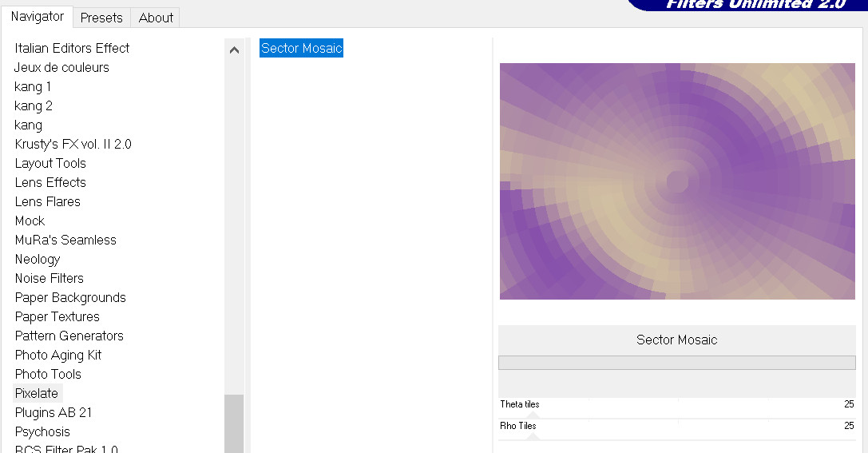Open Jeux de couleurs filter category
Image resolution: width=868 pixels, height=453 pixels.
(x=61, y=68)
